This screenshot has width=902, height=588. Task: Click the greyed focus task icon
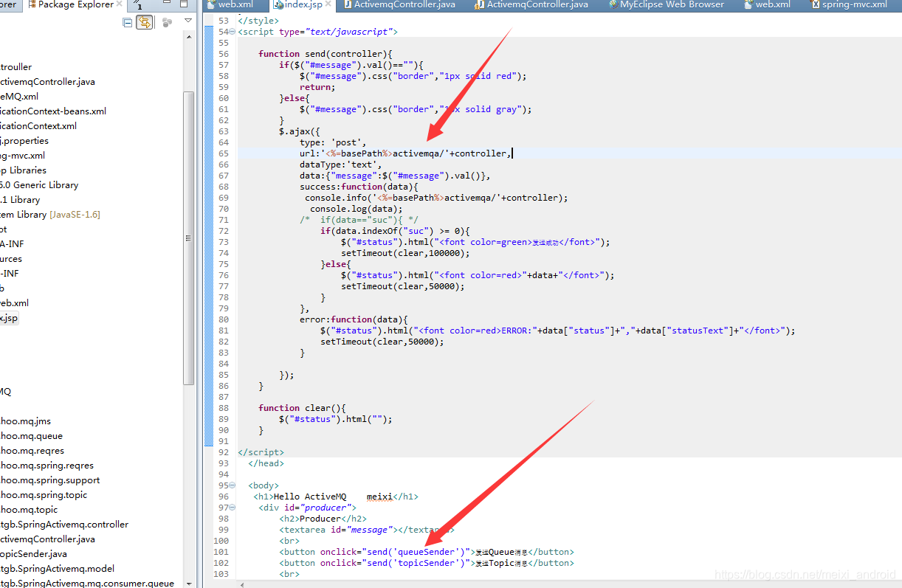167,22
